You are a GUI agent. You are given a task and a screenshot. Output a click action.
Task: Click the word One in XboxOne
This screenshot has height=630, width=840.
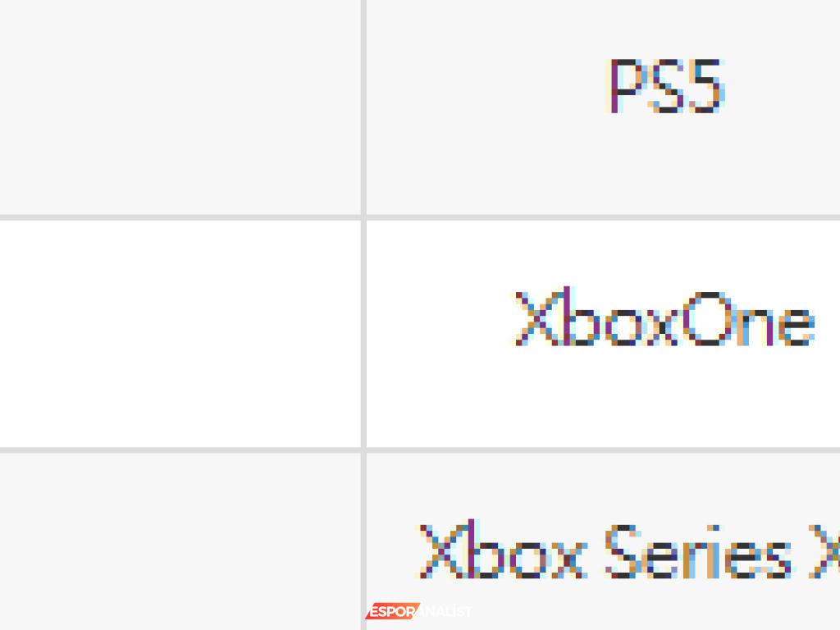tap(748, 319)
